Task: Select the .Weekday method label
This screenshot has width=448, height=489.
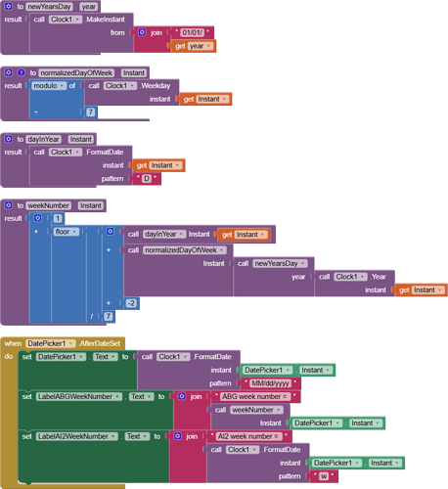Action: coord(156,86)
